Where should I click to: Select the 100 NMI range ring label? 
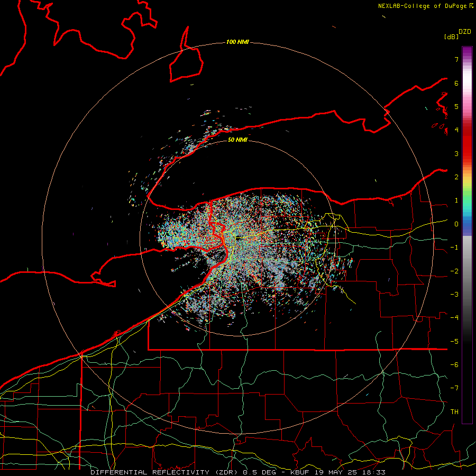[237, 42]
